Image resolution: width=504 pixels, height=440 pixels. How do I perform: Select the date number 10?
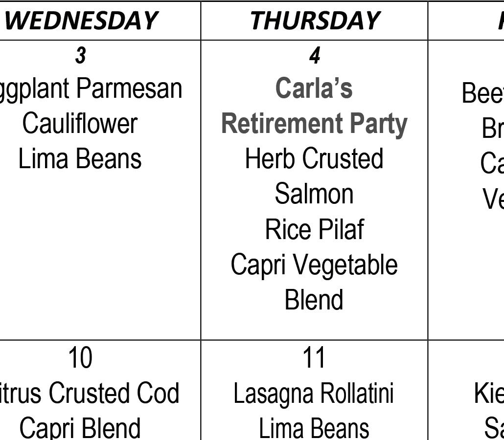pyautogui.click(x=80, y=358)
